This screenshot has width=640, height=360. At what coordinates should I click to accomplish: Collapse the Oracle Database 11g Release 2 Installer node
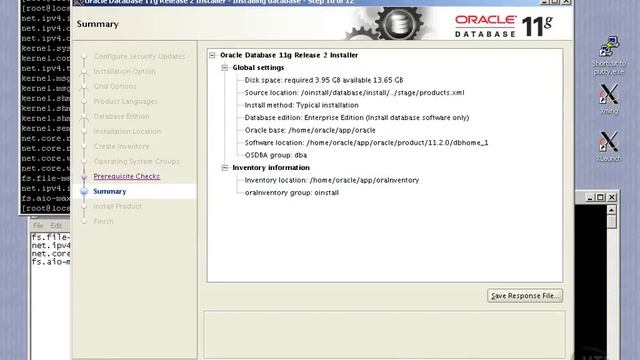212,55
